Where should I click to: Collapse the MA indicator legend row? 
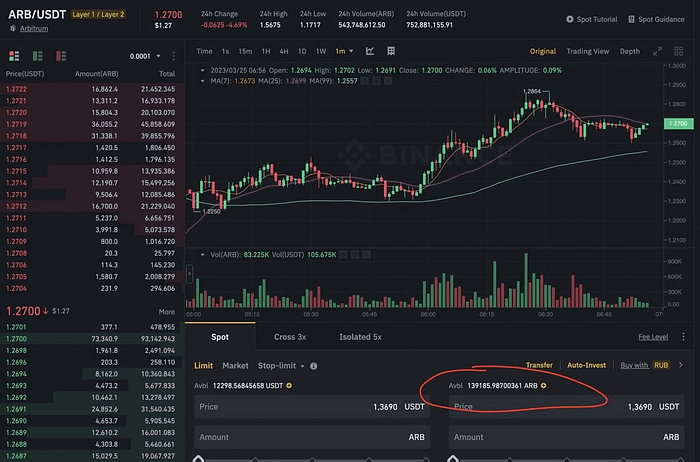coord(202,81)
